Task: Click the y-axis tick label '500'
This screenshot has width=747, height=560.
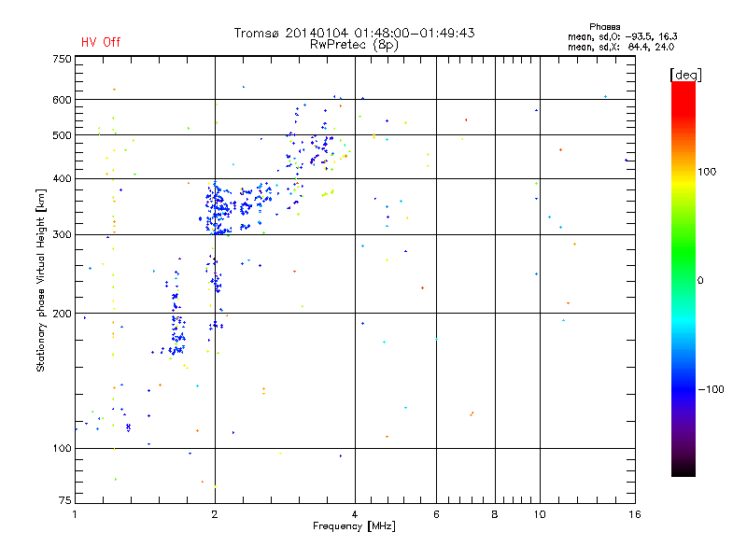Action: (x=62, y=135)
